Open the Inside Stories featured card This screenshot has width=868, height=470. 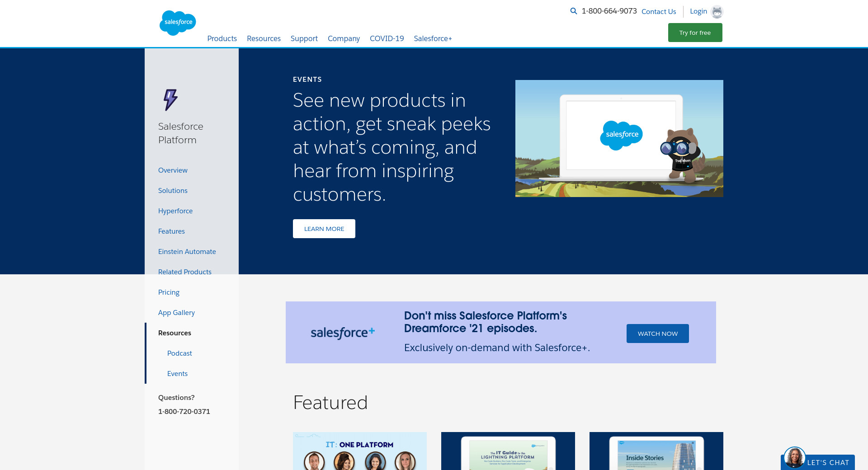pyautogui.click(x=656, y=451)
